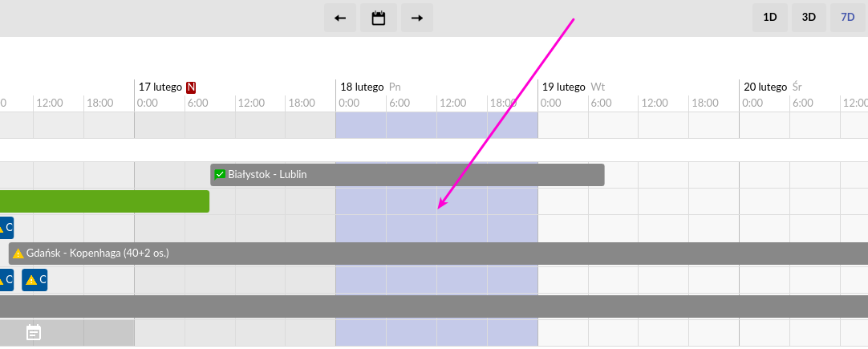The width and height of the screenshot is (868, 349).
Task: Switch to 7D view
Action: (847, 17)
